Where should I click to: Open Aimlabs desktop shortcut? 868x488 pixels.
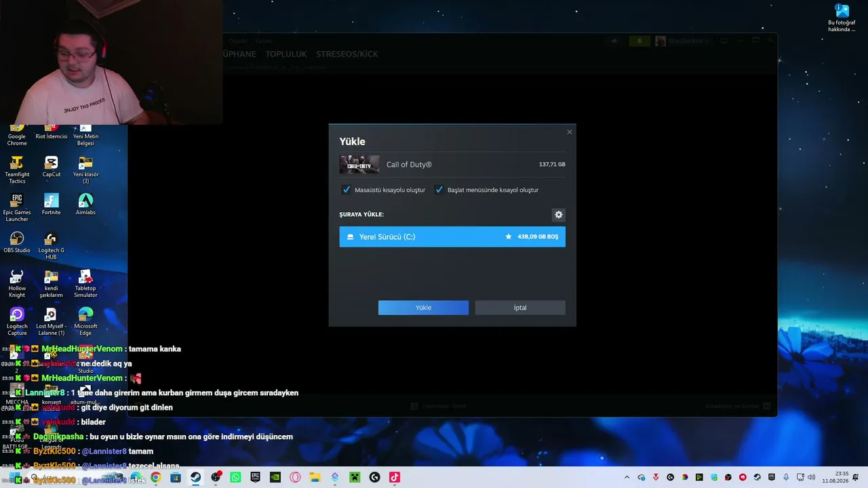[x=85, y=205]
